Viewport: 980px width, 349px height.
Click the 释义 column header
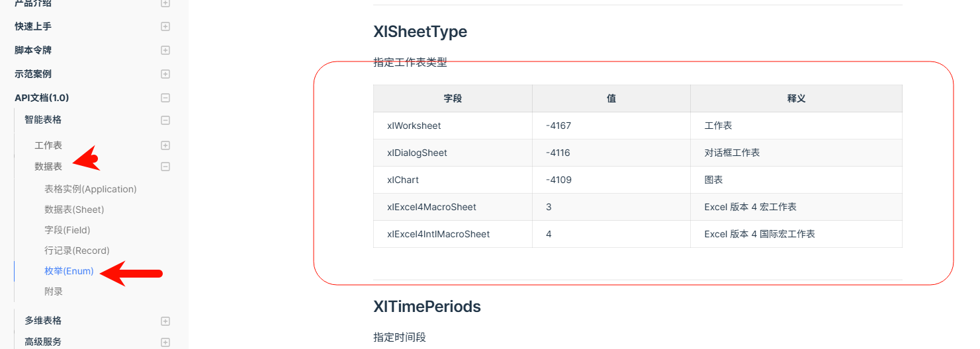tap(796, 98)
